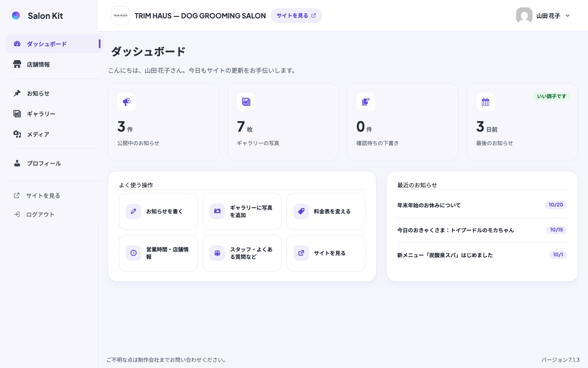Click the サイトを見る pill button in header
588x368 pixels.
(296, 16)
